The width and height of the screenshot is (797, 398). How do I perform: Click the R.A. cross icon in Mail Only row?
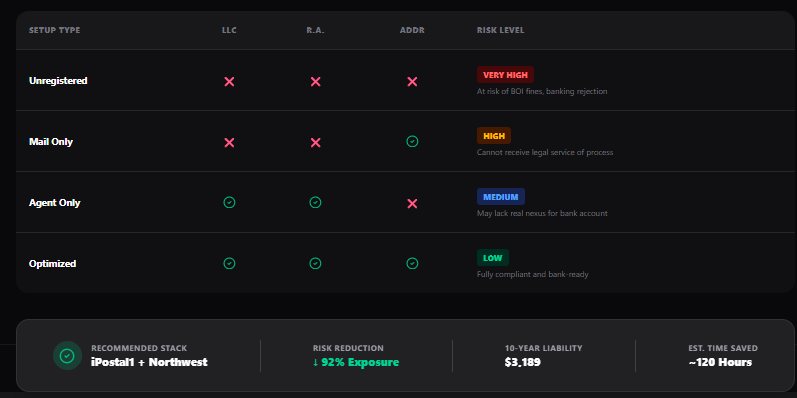coord(316,142)
